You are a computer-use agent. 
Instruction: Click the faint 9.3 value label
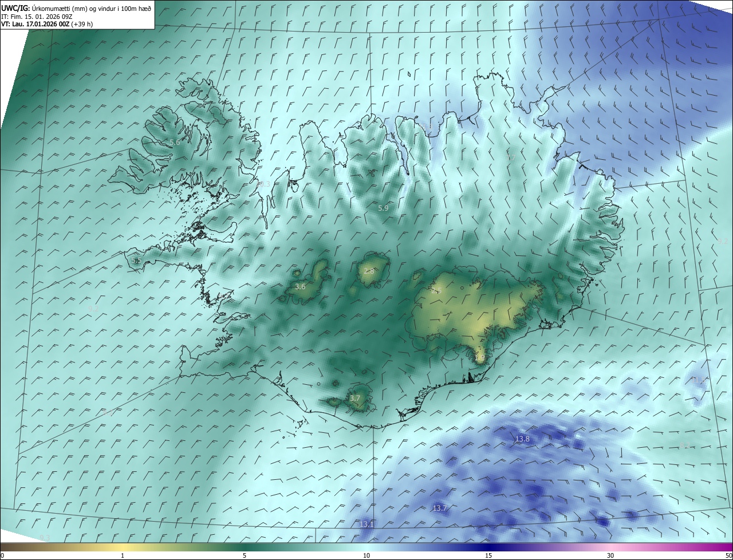[x=45, y=537]
